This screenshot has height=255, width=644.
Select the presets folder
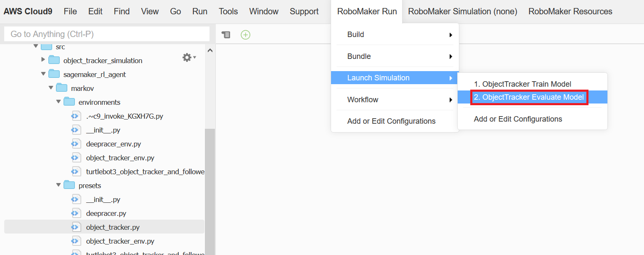point(90,186)
